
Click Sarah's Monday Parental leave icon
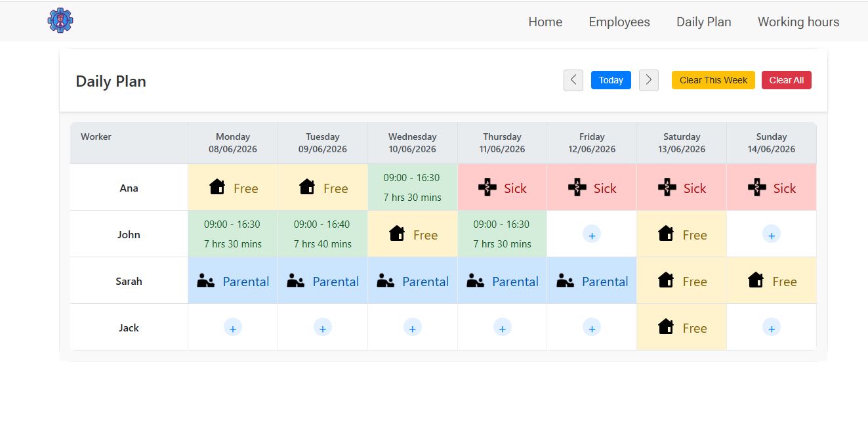[x=206, y=281]
